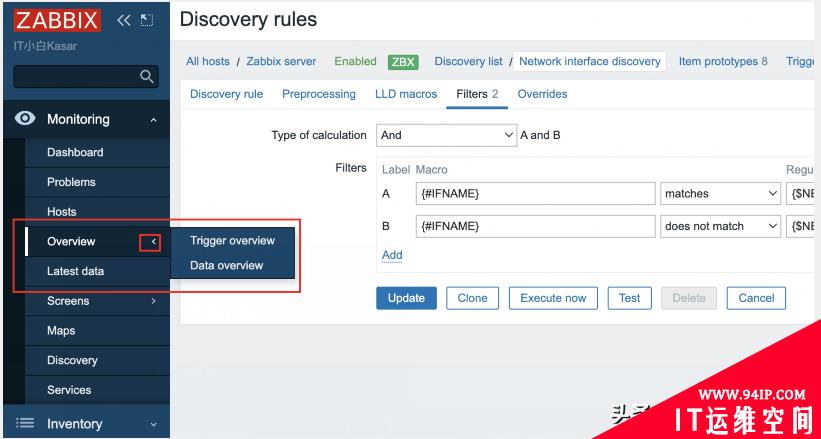
Task: Open the Hosts menu item
Action: pyautogui.click(x=62, y=212)
